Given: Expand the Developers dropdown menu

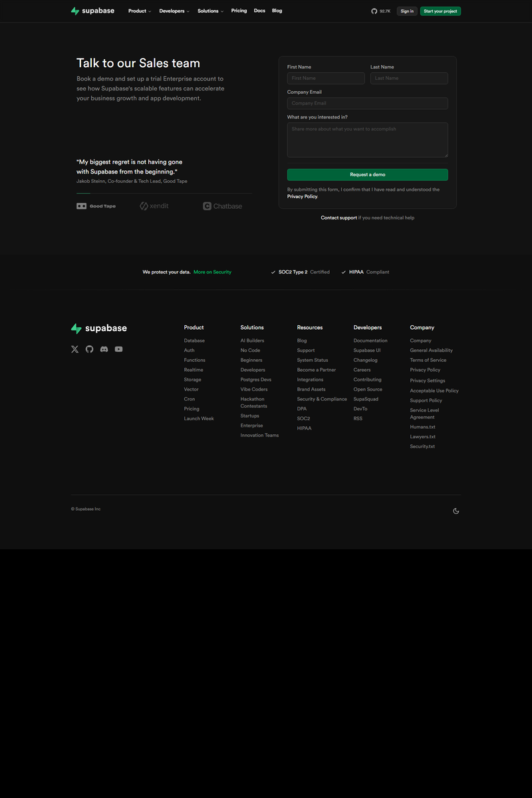Looking at the screenshot, I should click(x=174, y=11).
